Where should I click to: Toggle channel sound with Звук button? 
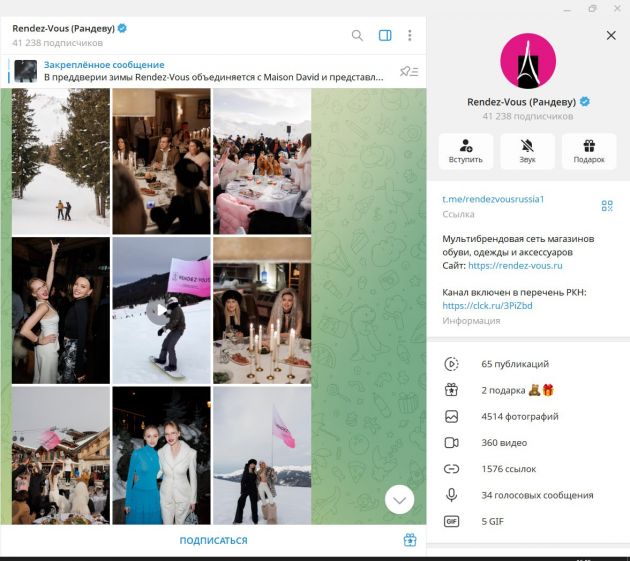[527, 151]
